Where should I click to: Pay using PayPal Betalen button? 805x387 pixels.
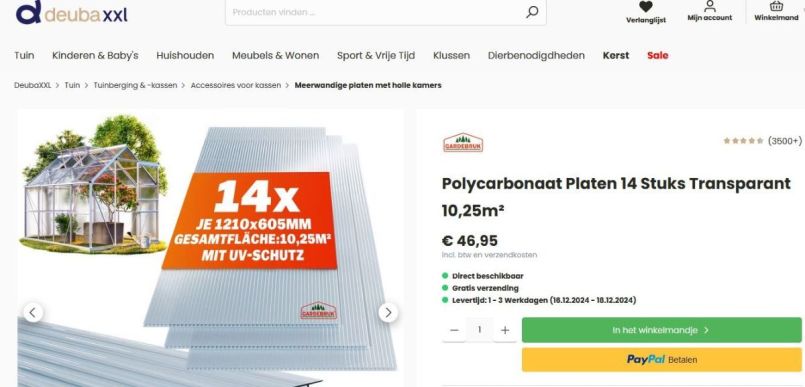coord(662,359)
